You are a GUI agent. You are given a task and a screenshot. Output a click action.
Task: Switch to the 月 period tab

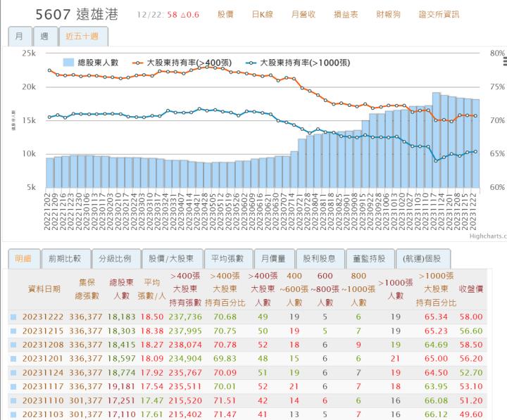pos(20,37)
